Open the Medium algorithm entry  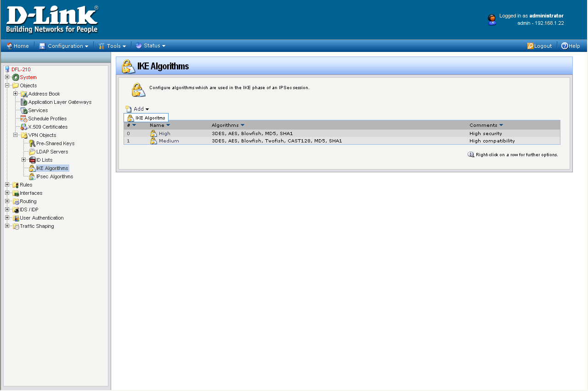click(169, 141)
